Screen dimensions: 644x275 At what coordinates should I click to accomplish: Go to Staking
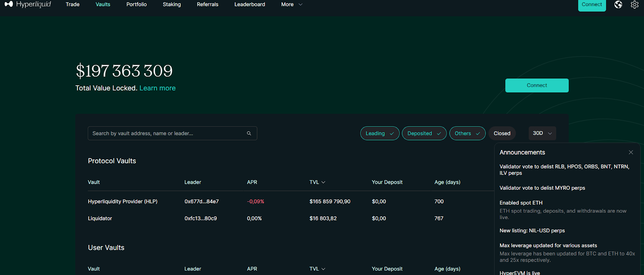point(172,4)
